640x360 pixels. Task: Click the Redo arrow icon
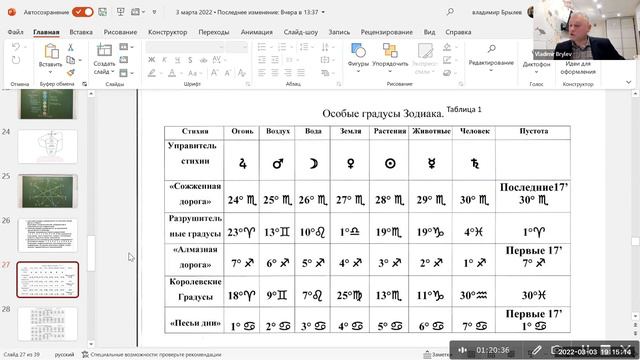click(x=16, y=60)
